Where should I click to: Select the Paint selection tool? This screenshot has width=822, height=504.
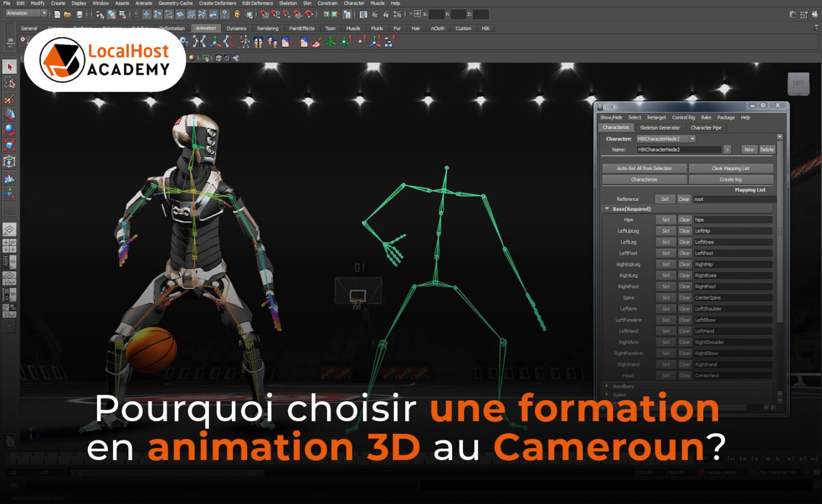9,99
